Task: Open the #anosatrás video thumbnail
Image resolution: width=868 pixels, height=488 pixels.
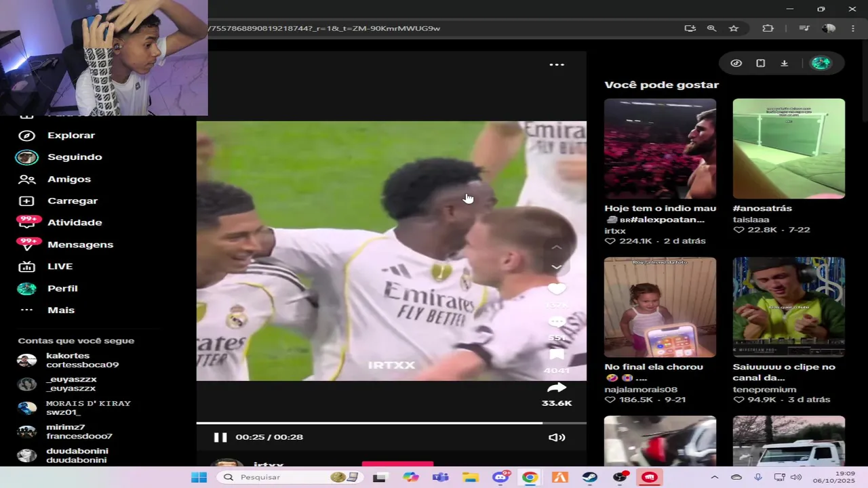Action: point(789,148)
